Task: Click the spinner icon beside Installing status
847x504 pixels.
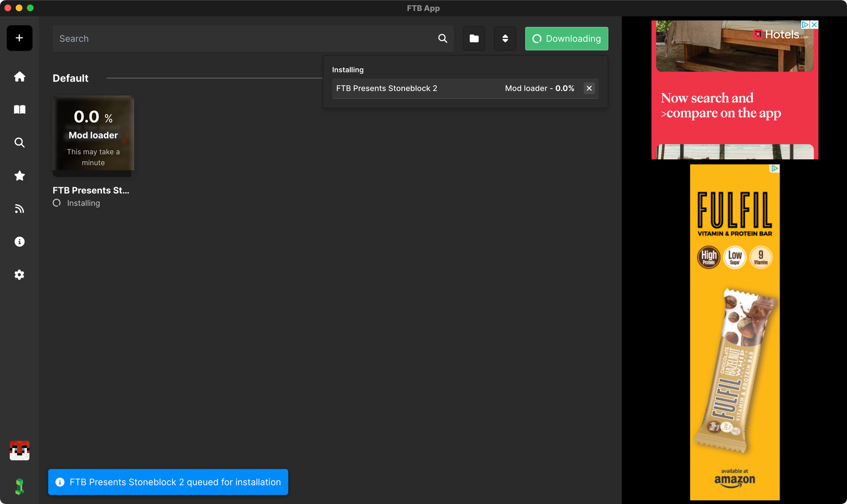Action: click(57, 203)
